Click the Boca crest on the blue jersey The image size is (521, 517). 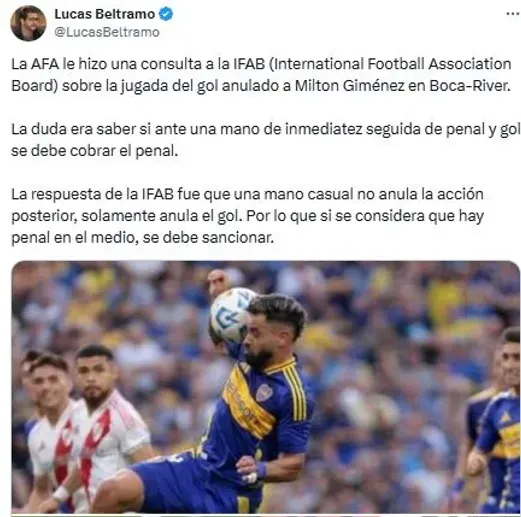[x=264, y=393]
